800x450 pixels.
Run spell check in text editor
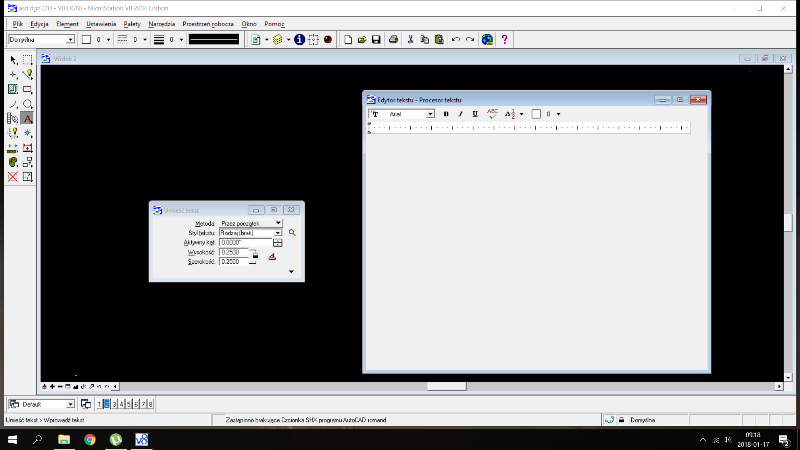[492, 114]
